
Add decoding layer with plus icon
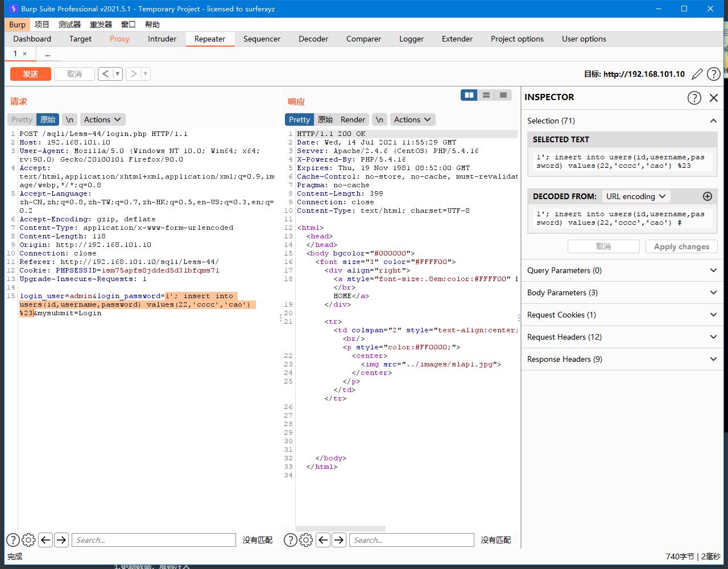(708, 196)
